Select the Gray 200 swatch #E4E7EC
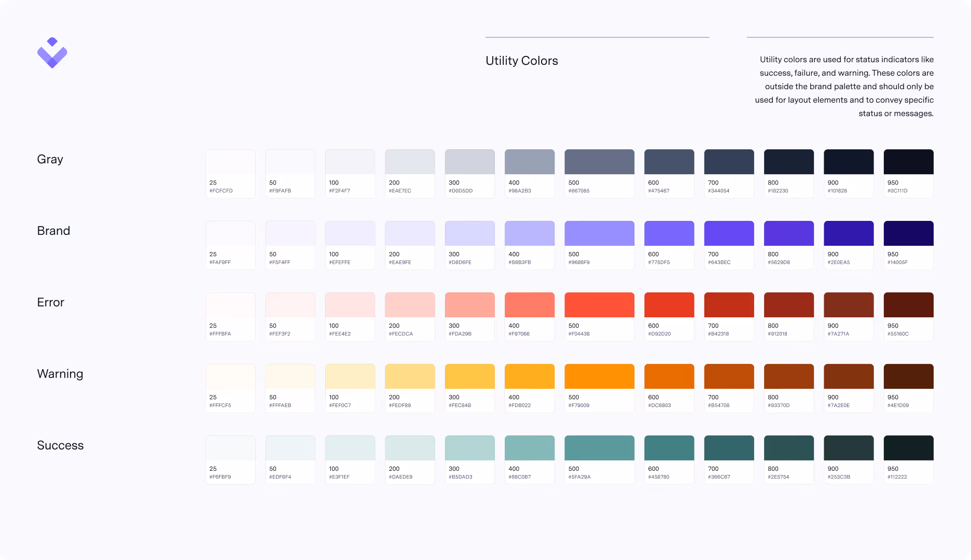971x560 pixels. [410, 174]
